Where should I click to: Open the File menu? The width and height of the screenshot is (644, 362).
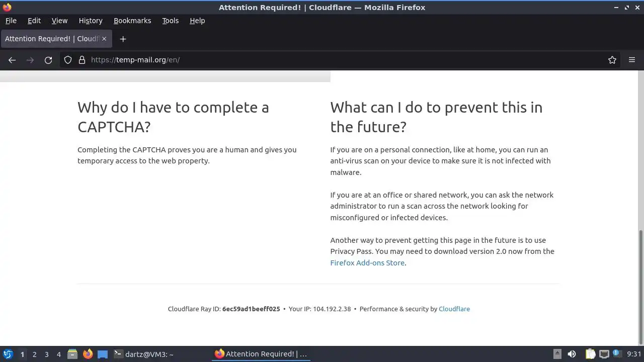(x=11, y=21)
